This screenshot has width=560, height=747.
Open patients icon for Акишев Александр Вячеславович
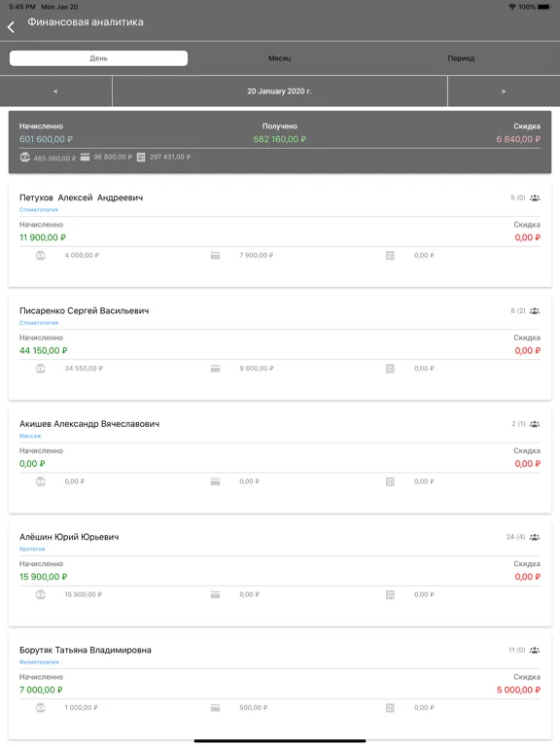click(x=535, y=424)
